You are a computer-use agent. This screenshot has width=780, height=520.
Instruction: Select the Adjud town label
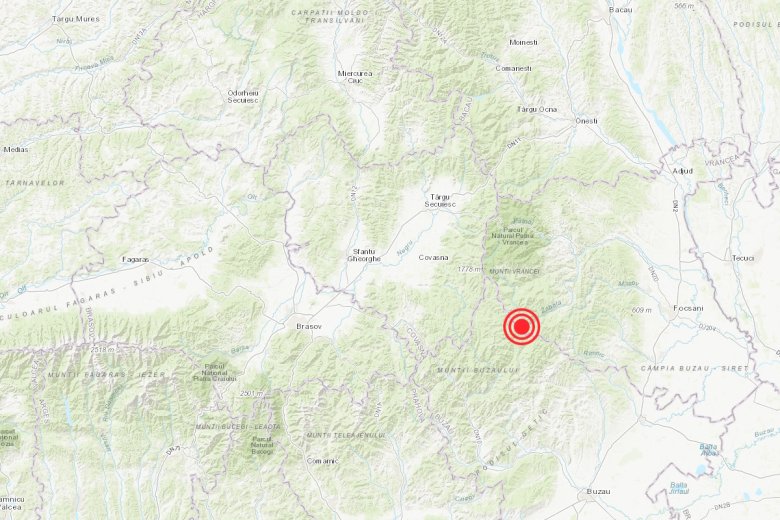click(682, 171)
